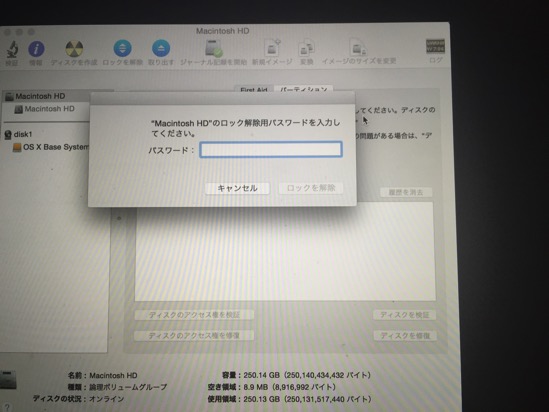Focus the パスワード input field
Image resolution: width=549 pixels, height=412 pixels.
coord(271,149)
